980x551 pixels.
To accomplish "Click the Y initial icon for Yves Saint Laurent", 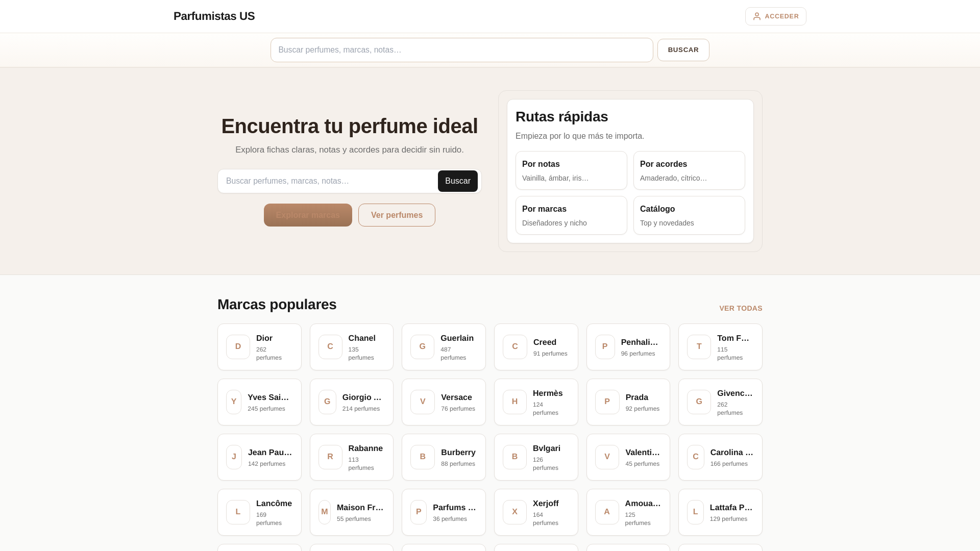I will pyautogui.click(x=234, y=402).
